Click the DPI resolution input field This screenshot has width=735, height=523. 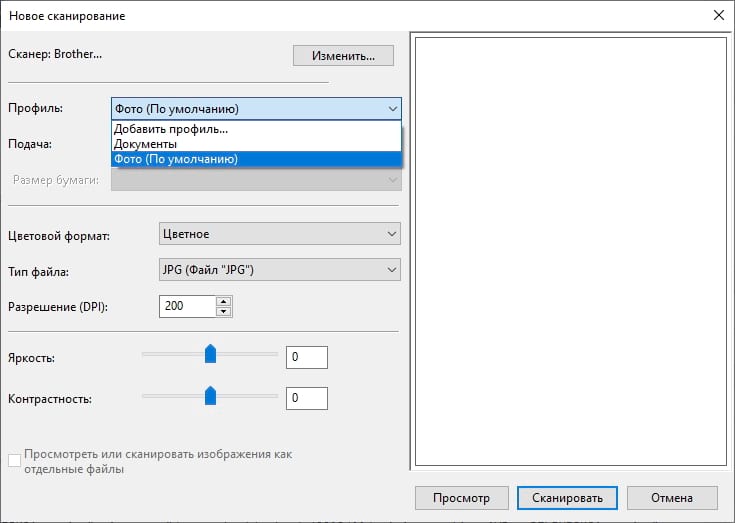187,306
